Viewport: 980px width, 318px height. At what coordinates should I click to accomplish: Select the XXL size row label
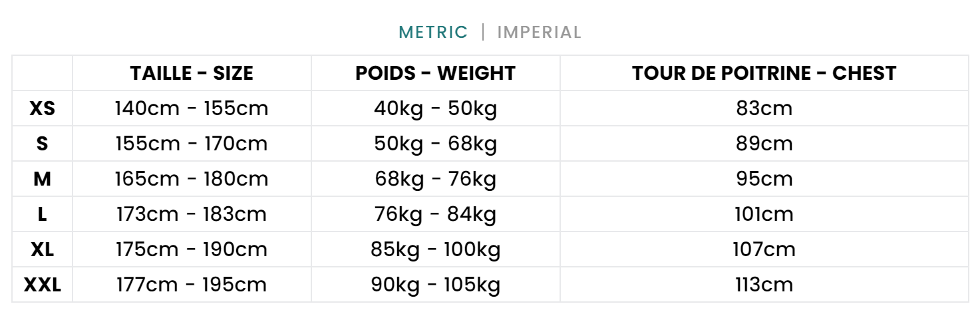[x=43, y=285]
